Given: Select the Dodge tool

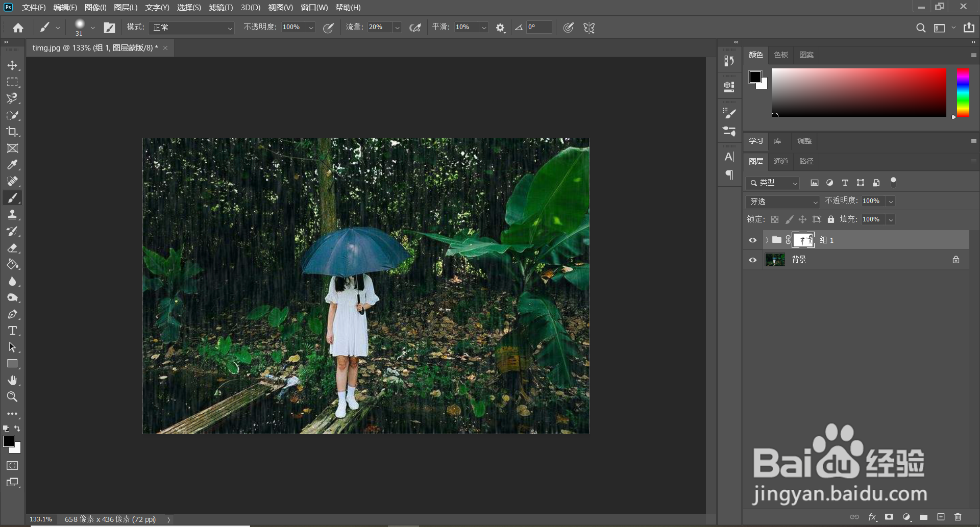Looking at the screenshot, I should coord(12,297).
